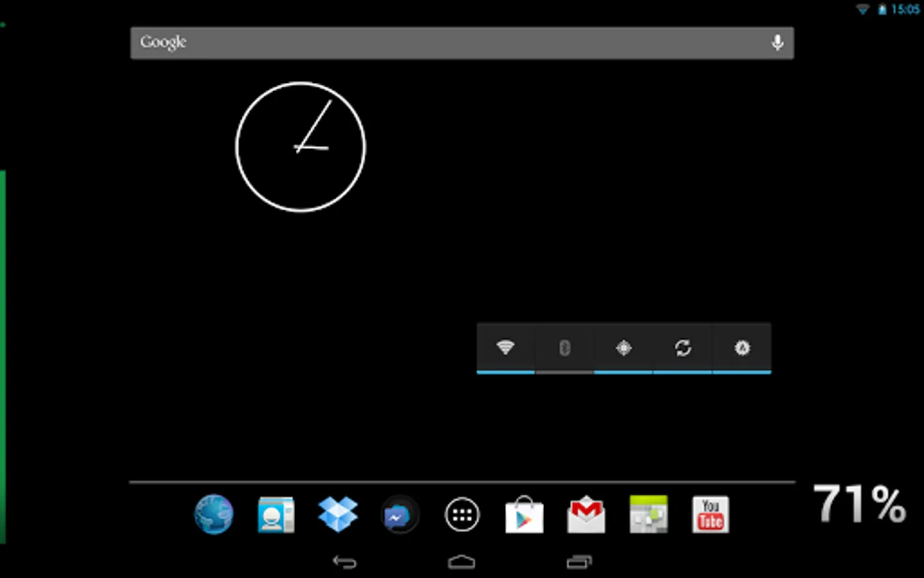Tap the Back navigation button
Viewport: 924px width, 578px height.
click(x=345, y=563)
